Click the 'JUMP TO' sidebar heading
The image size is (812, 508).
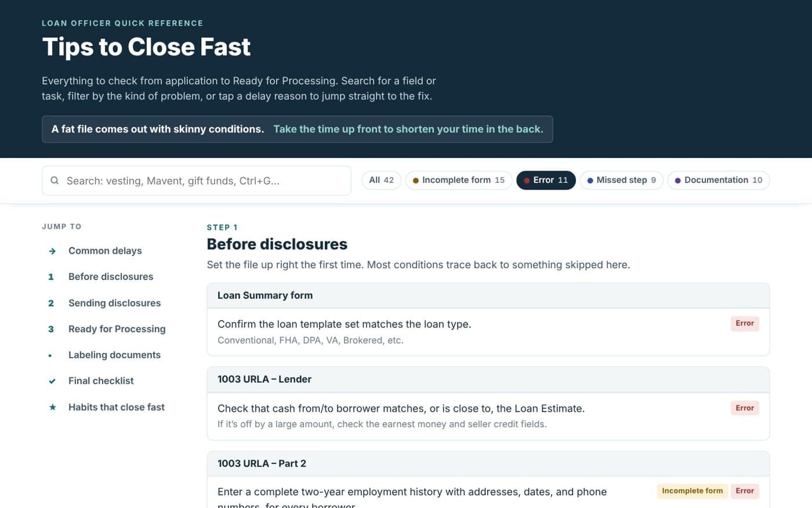(61, 226)
